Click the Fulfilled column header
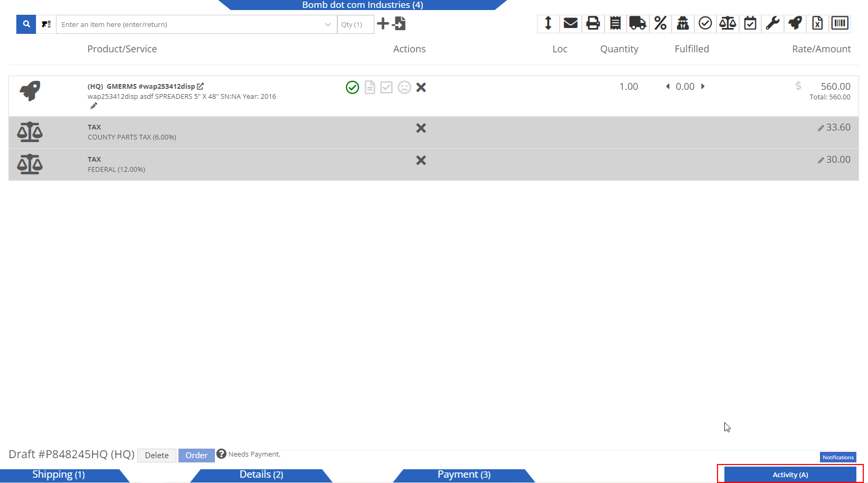868x483 pixels. (692, 49)
